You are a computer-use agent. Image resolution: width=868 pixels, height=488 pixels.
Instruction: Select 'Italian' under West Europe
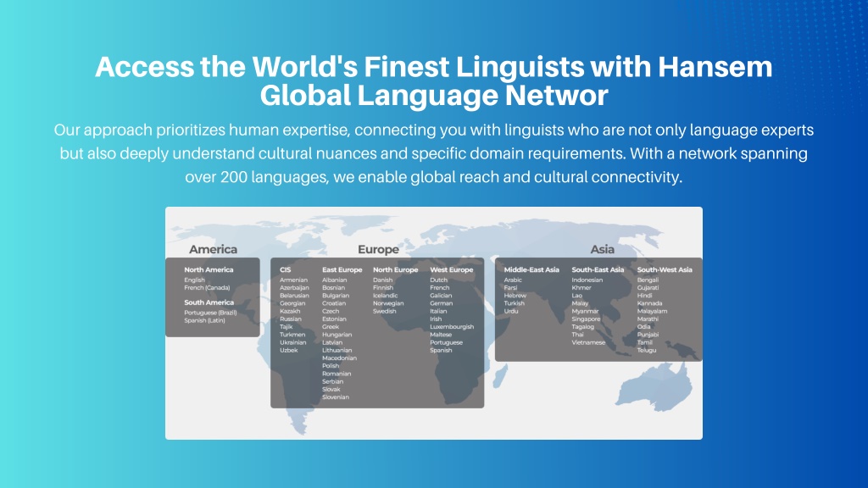[x=438, y=311]
